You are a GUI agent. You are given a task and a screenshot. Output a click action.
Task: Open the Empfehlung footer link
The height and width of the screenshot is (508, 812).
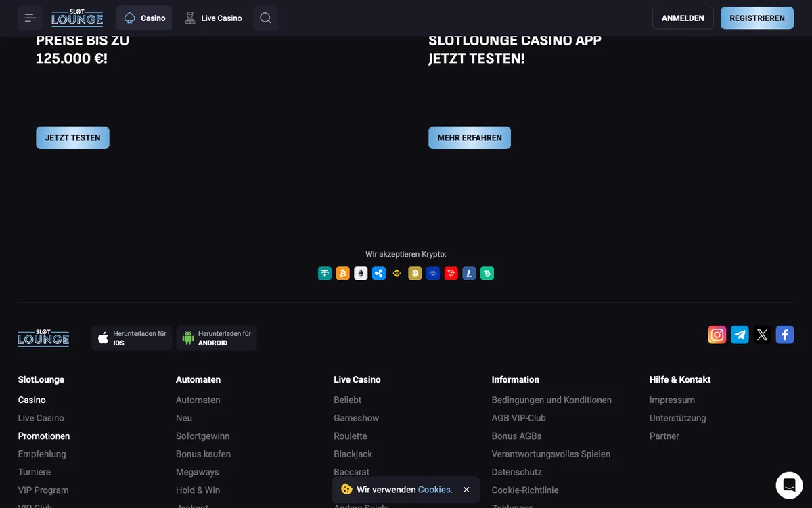point(42,454)
